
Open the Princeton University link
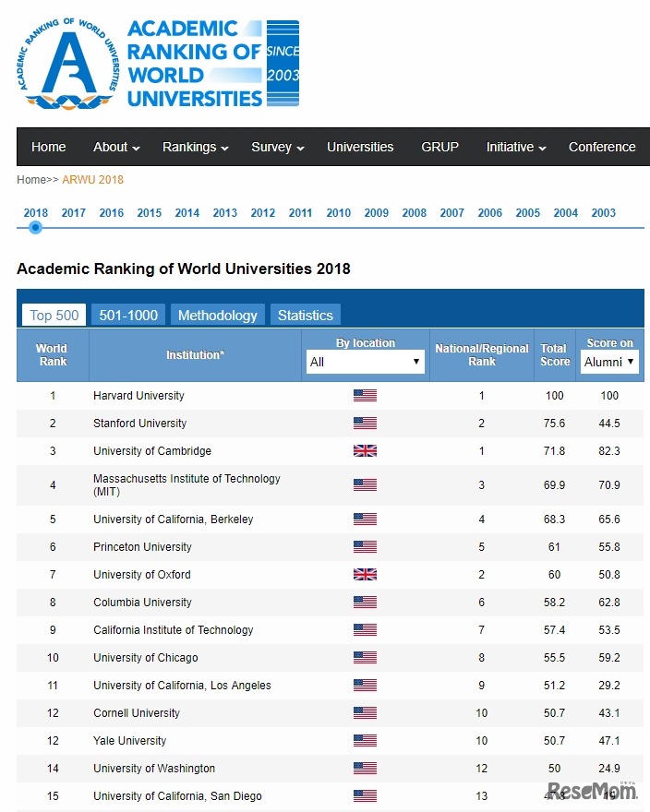[x=142, y=547]
